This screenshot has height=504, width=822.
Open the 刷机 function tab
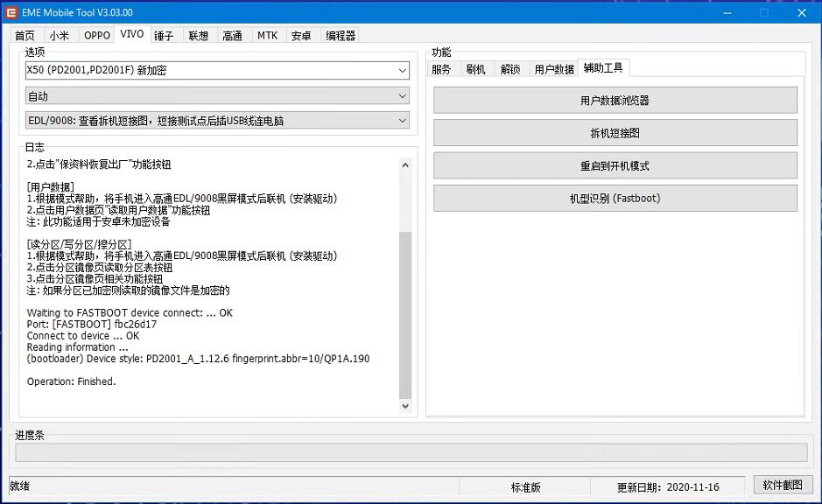click(x=476, y=69)
